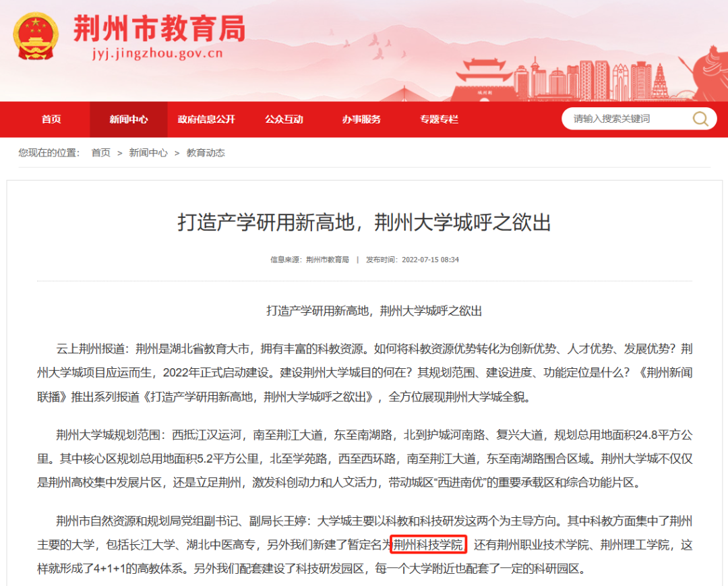
Task: Click 新闻中心 in the breadcrumb
Action: click(146, 153)
